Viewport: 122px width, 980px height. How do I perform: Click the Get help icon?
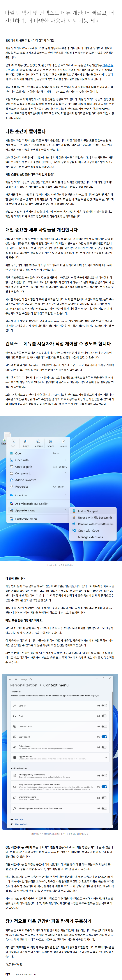[x=12, y=819]
